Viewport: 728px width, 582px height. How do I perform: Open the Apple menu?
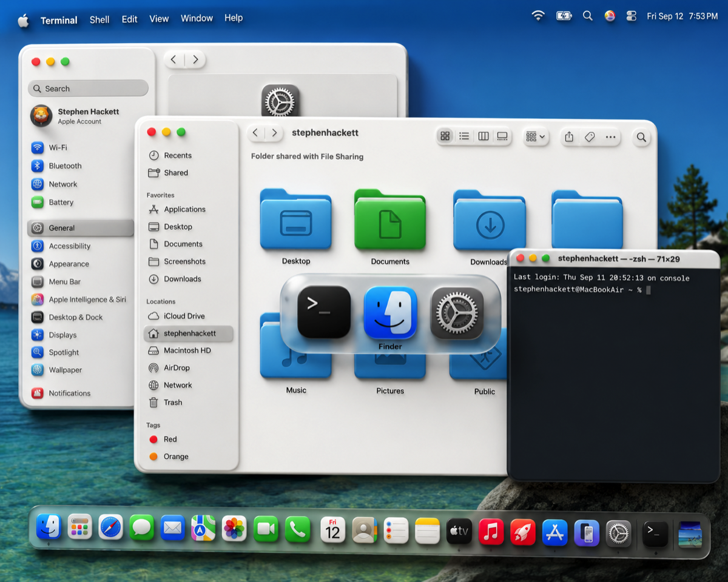coord(23,21)
